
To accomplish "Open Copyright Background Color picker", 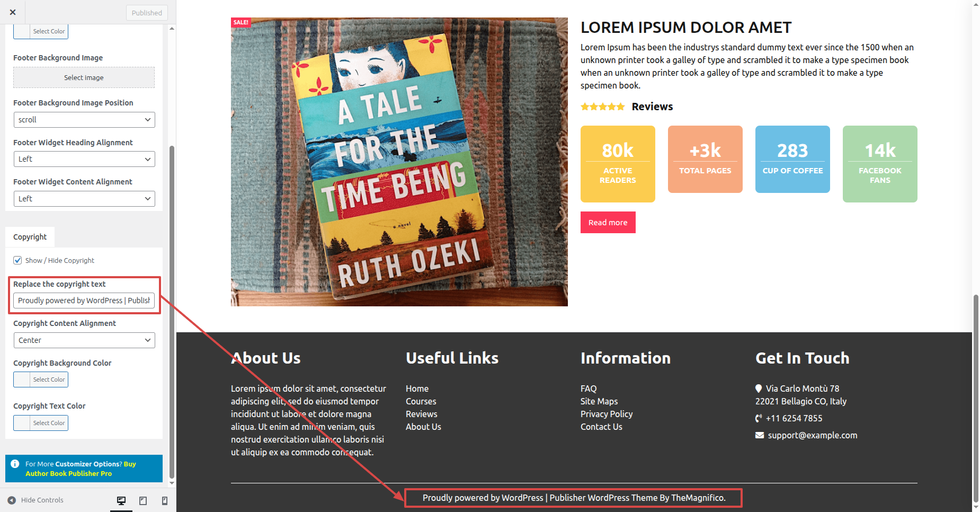I will [x=41, y=379].
